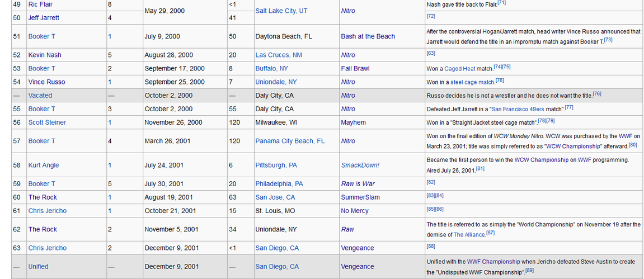Open the Jeff Jarrett wrestler link
The width and height of the screenshot is (644, 279).
(44, 18)
